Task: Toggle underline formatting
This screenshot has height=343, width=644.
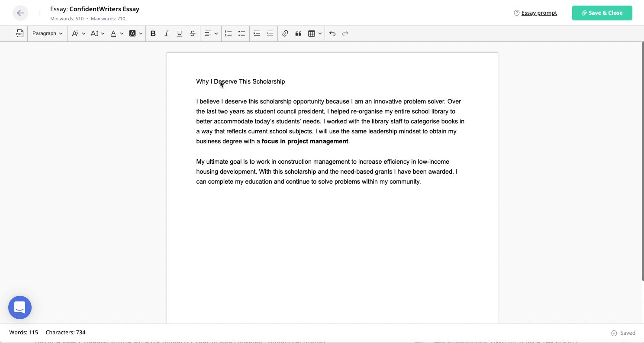Action: (x=180, y=33)
